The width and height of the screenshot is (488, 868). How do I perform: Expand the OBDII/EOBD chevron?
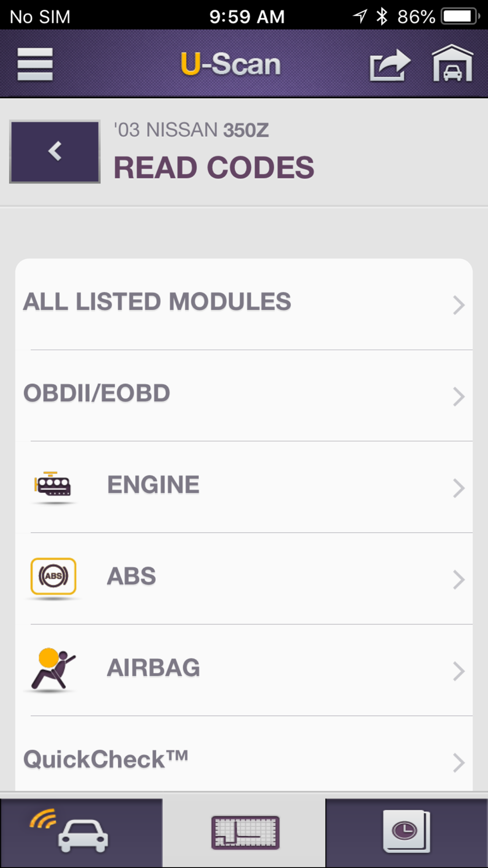click(x=458, y=396)
